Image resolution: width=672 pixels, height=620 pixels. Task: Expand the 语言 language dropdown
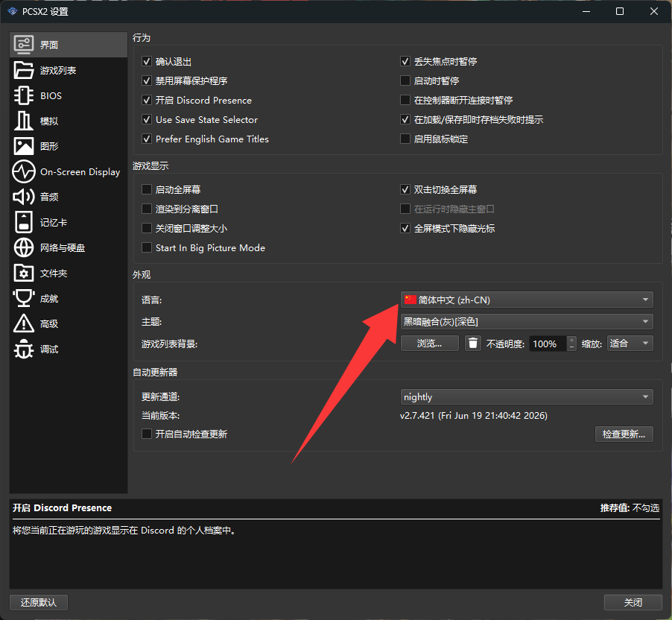pyautogui.click(x=527, y=300)
